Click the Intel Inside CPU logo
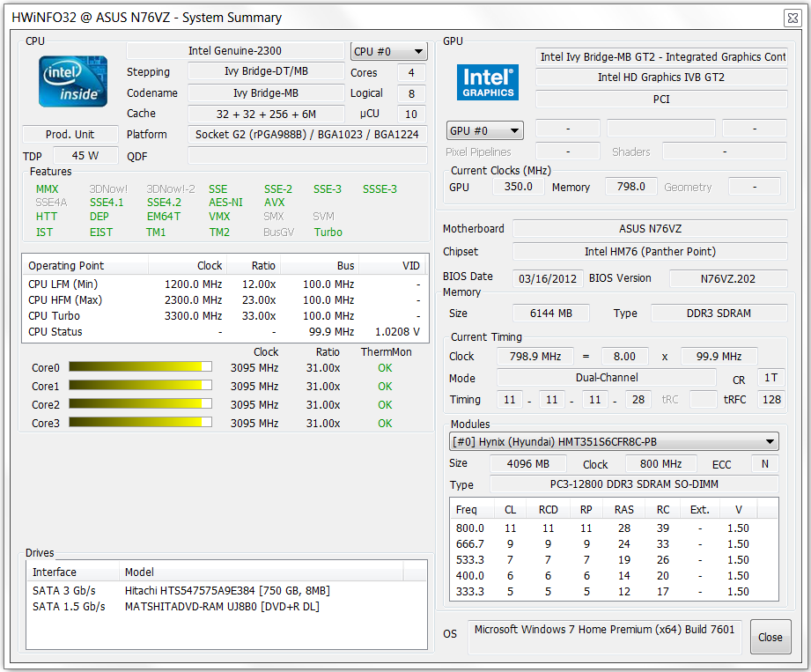The height and width of the screenshot is (672, 811). click(73, 82)
